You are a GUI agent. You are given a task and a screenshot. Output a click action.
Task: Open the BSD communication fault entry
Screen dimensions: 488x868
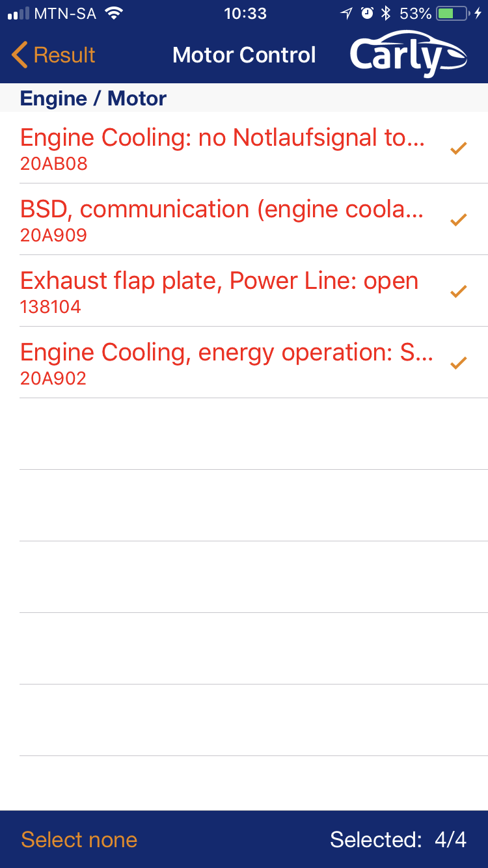coord(222,219)
